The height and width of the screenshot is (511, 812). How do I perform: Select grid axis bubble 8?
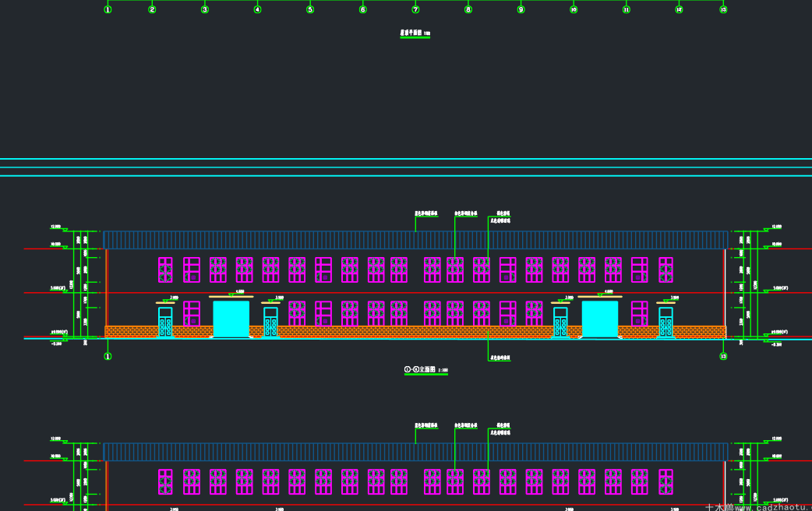[x=468, y=9]
